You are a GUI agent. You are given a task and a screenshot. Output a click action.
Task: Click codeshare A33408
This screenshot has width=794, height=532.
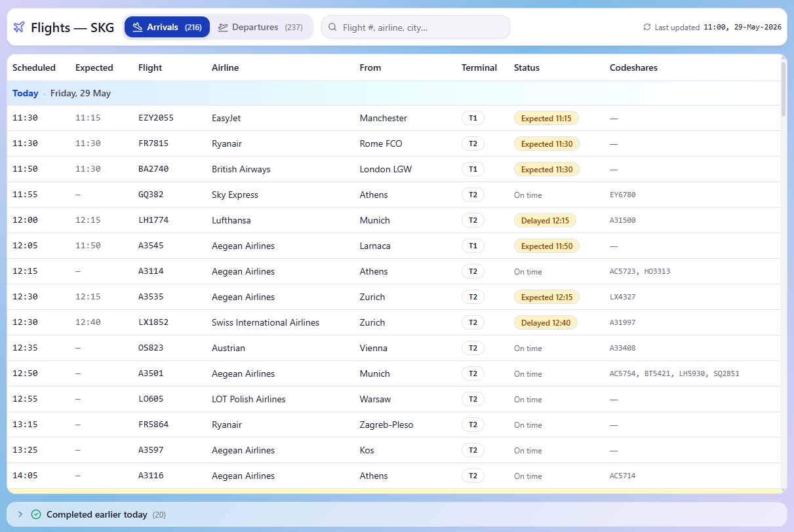coord(622,349)
